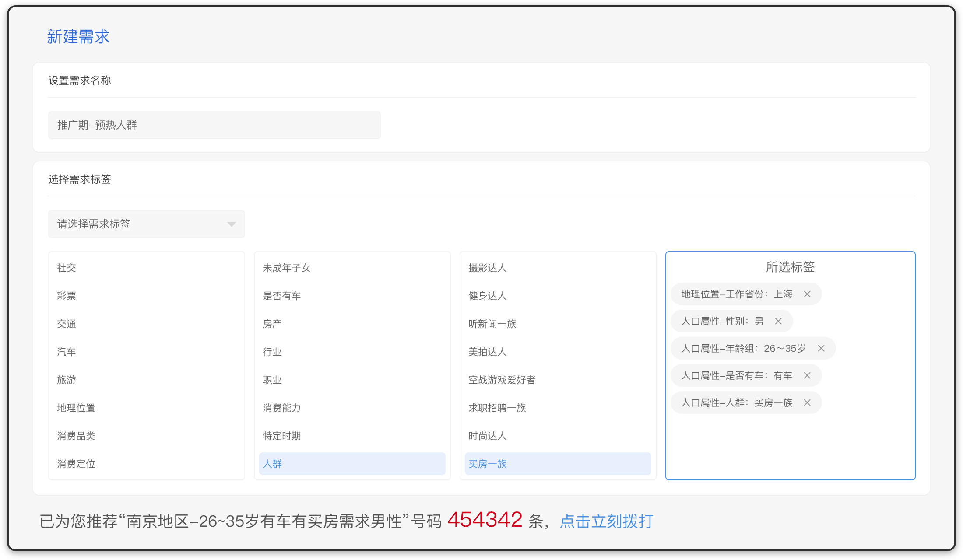Click the 推广期-预热人群 name field
Viewport: 963px width, 560px height.
[214, 125]
